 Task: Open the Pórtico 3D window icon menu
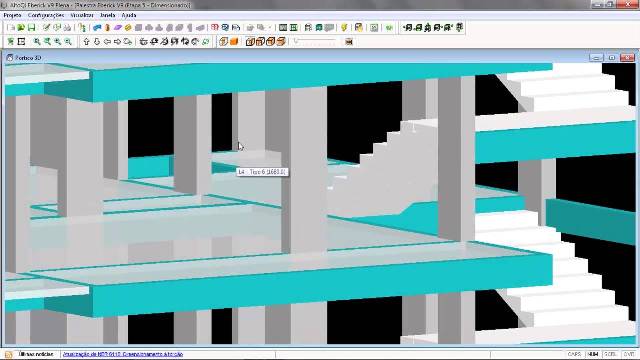point(9,58)
